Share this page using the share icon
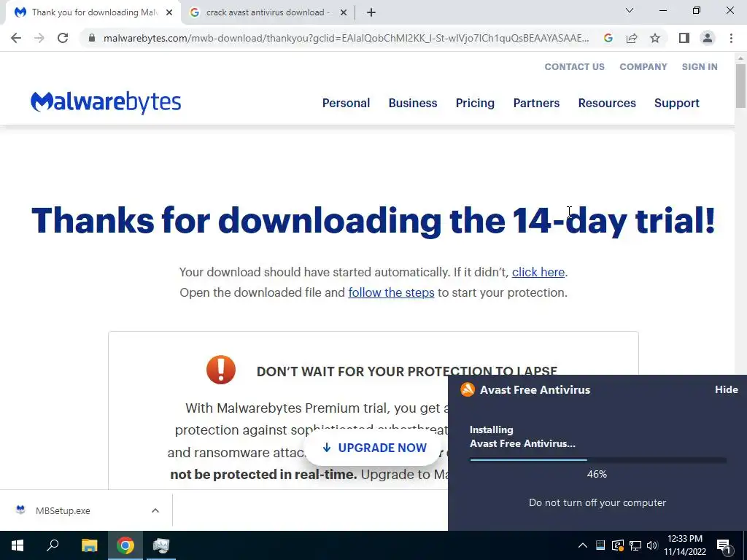Image resolution: width=747 pixels, height=560 pixels. 632,38
